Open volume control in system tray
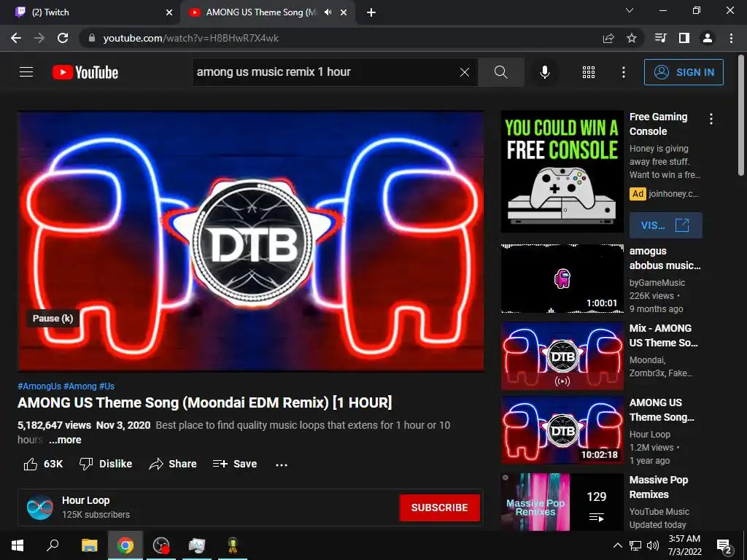Viewport: 747px width, 560px height. (x=653, y=545)
